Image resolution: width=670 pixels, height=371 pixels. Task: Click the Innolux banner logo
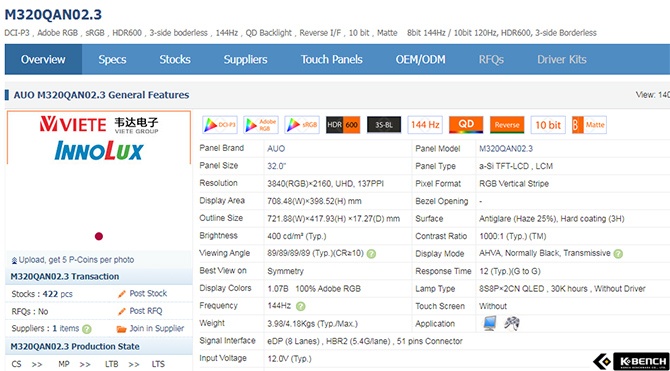click(x=99, y=150)
